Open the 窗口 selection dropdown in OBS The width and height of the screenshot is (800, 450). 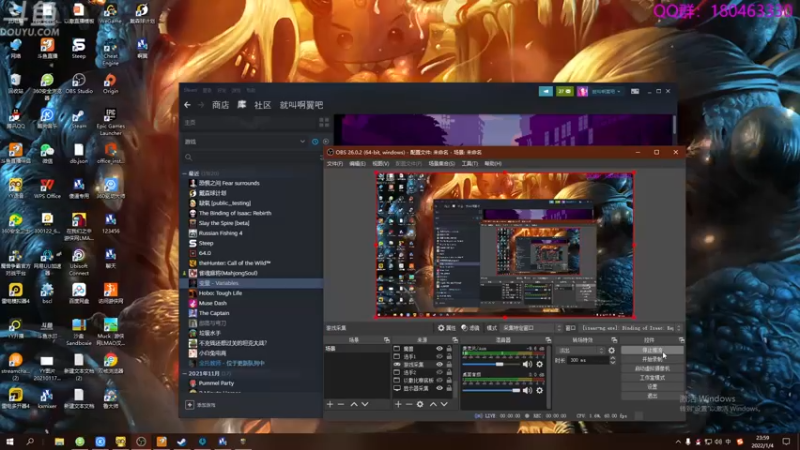pos(632,328)
